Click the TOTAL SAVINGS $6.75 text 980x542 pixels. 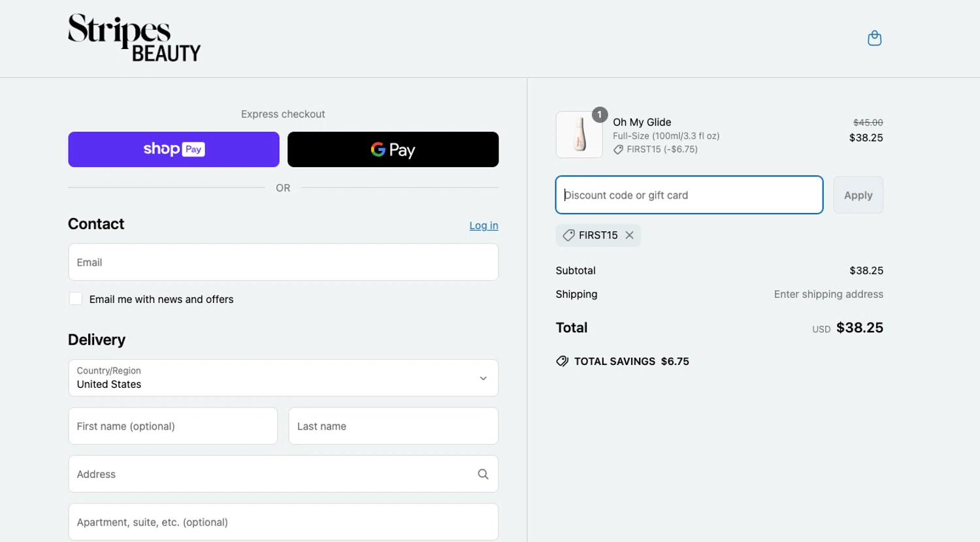click(x=631, y=361)
